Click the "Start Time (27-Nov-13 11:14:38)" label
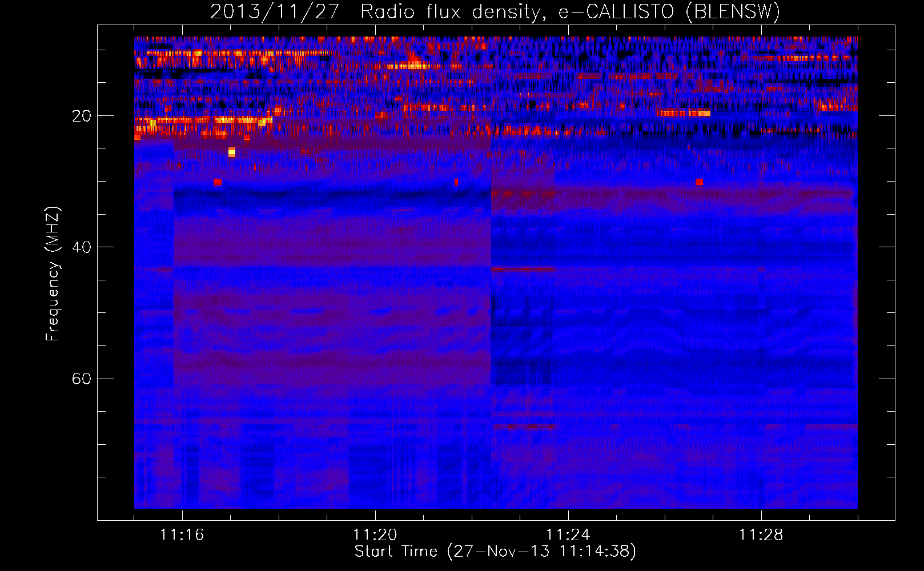The height and width of the screenshot is (571, 924). (495, 552)
